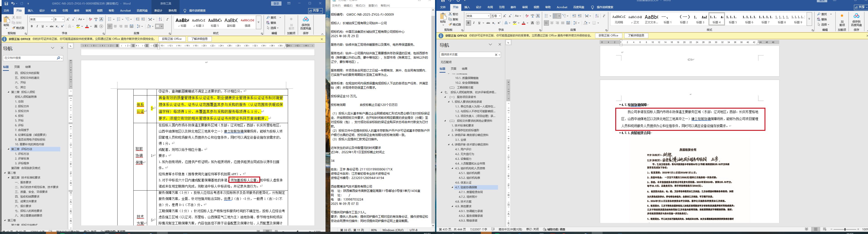Open 编辑(E) menu in Notepad
The image size is (868, 234).
coord(348,6)
